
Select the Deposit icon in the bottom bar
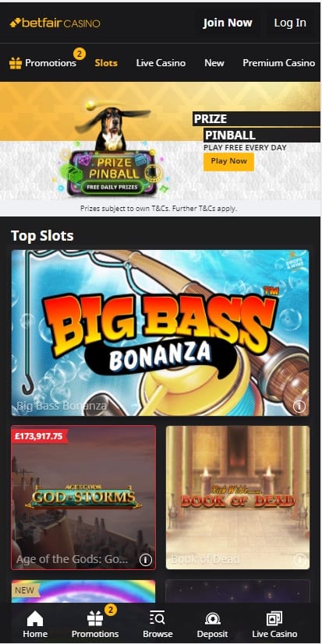tap(212, 618)
